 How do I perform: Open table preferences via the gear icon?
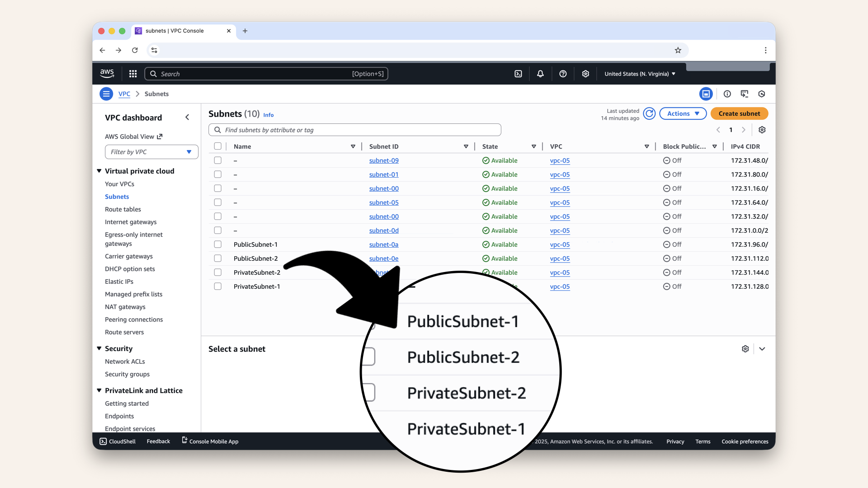(x=762, y=130)
